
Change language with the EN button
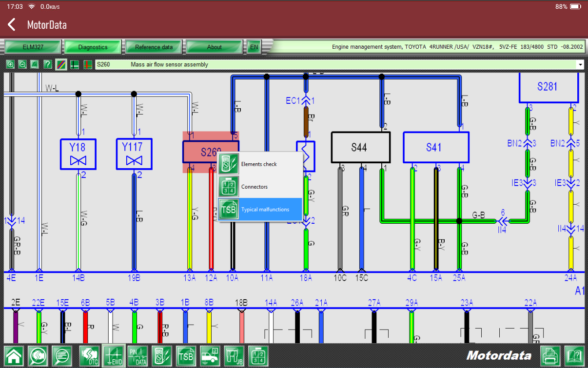coord(254,47)
